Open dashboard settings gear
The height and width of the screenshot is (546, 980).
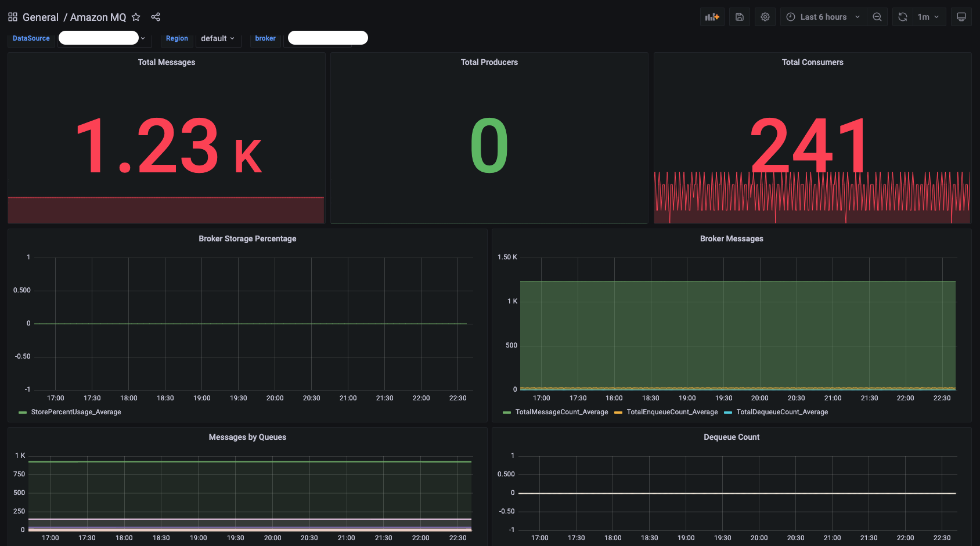[x=765, y=17]
